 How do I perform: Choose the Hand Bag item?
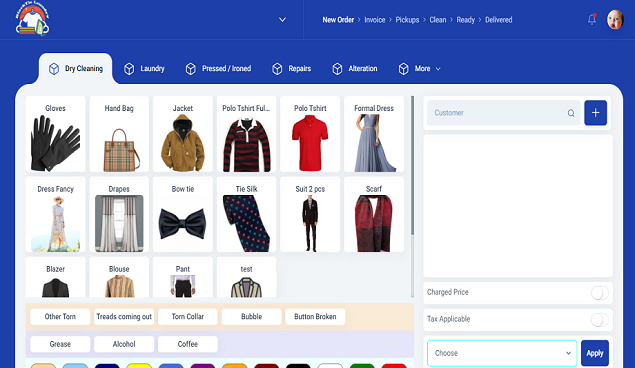(119, 134)
